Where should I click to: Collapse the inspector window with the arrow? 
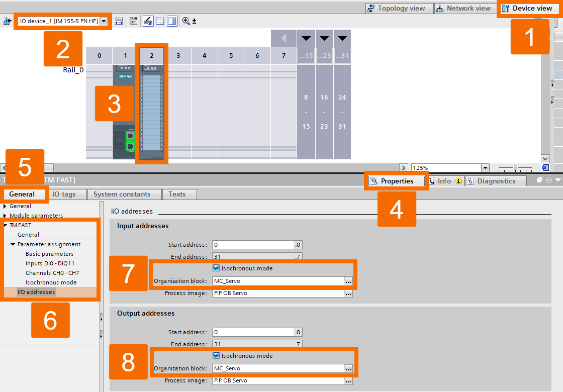pyautogui.click(x=557, y=180)
